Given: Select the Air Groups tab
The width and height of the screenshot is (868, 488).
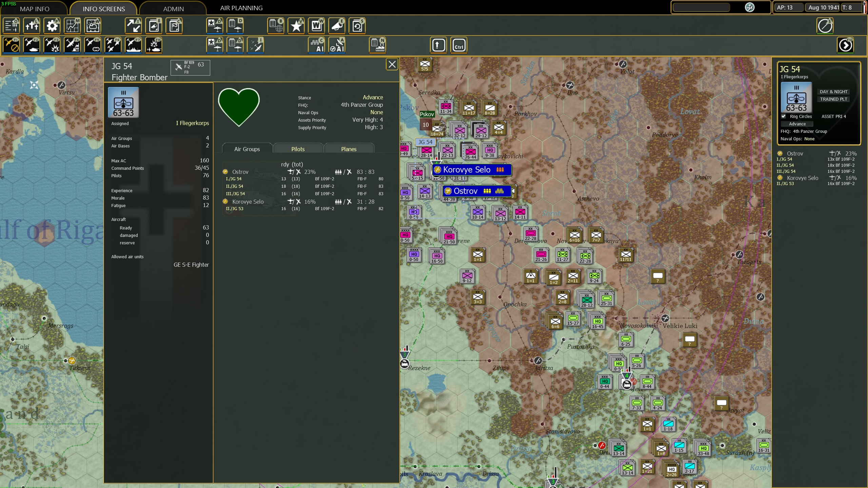Looking at the screenshot, I should click(247, 149).
